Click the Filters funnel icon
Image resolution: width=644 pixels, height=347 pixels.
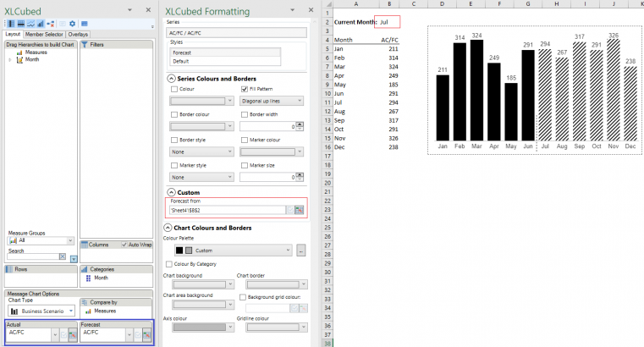pos(84,44)
